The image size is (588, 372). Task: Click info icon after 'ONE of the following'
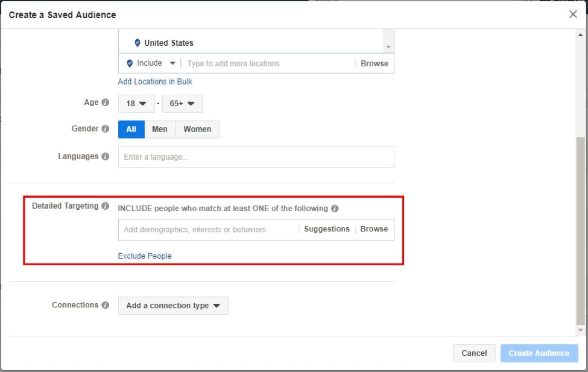(335, 209)
